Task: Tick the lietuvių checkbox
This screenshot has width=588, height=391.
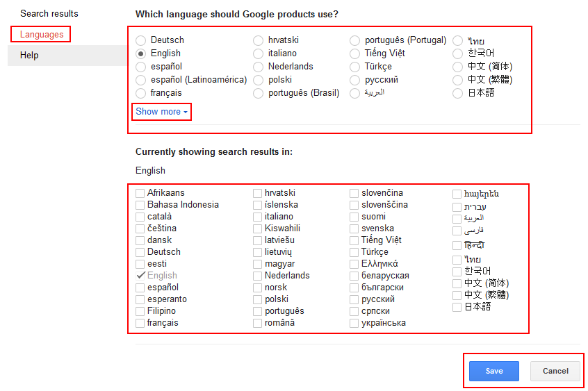Action: pyautogui.click(x=257, y=252)
